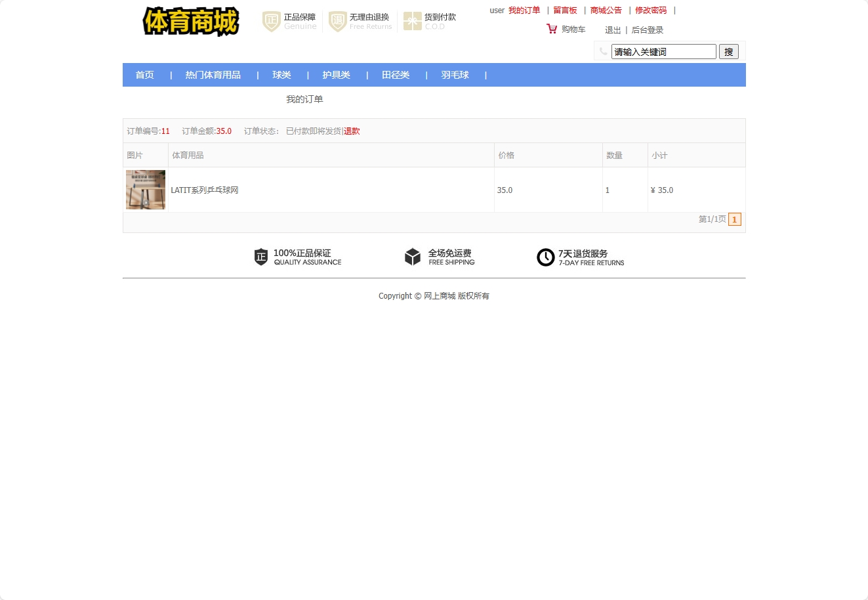Open the 首页 home menu item
Image resolution: width=868 pixels, height=600 pixels.
pos(144,75)
